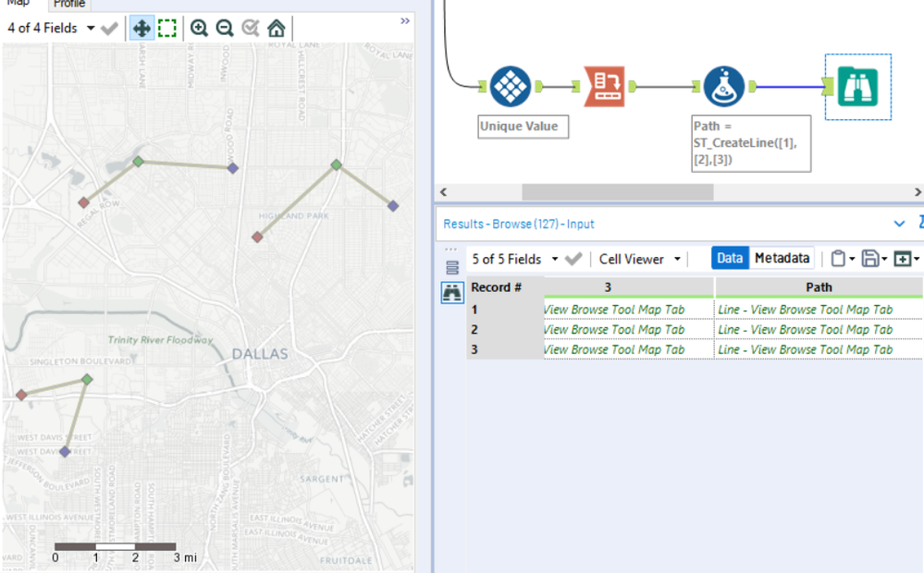Click the messages list icon in results sidebar
924x573 pixels.
pyautogui.click(x=452, y=268)
